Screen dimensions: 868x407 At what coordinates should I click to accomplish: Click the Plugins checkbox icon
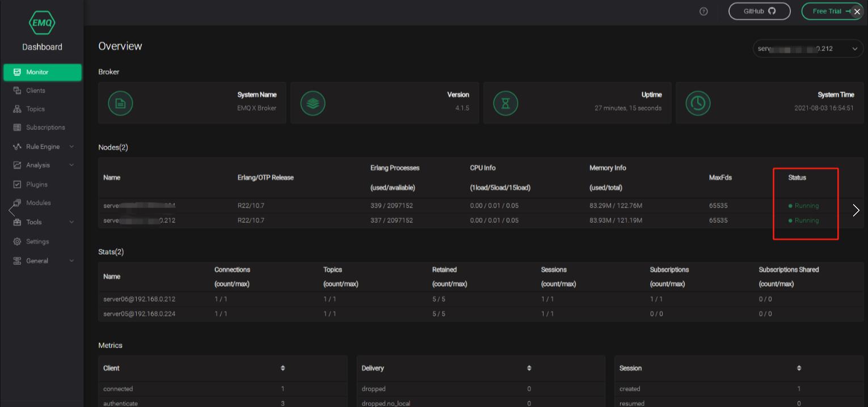tap(17, 184)
